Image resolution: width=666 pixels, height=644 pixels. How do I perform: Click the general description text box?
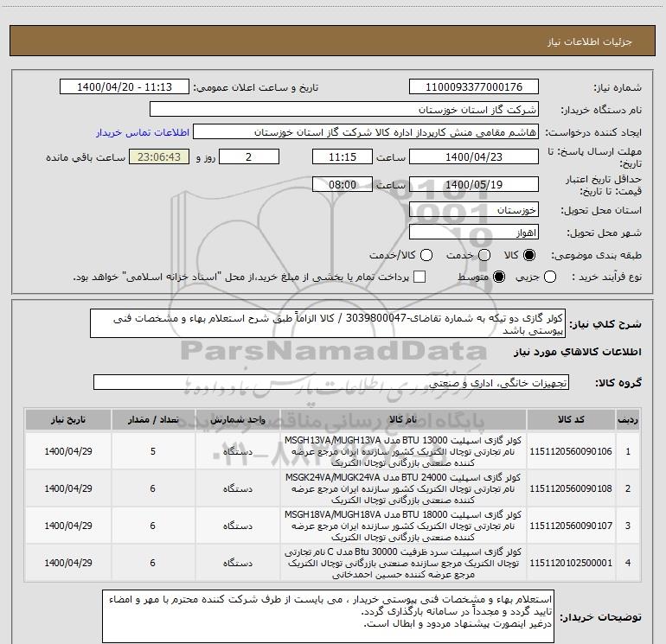pos(328,323)
